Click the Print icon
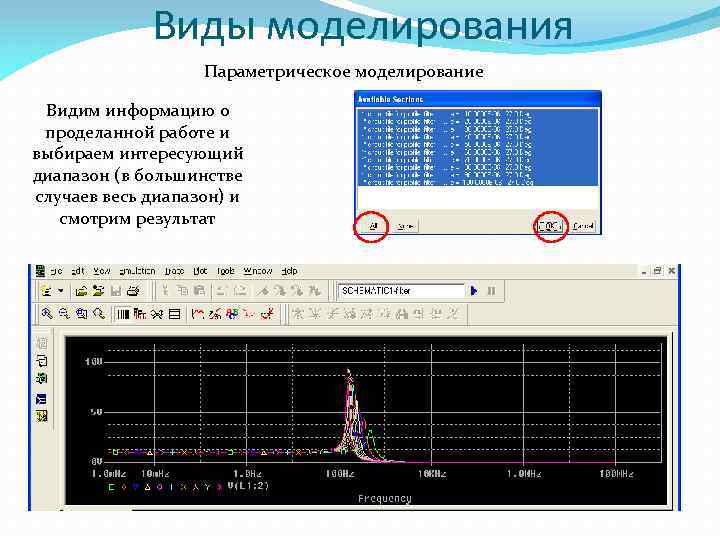 click(133, 291)
